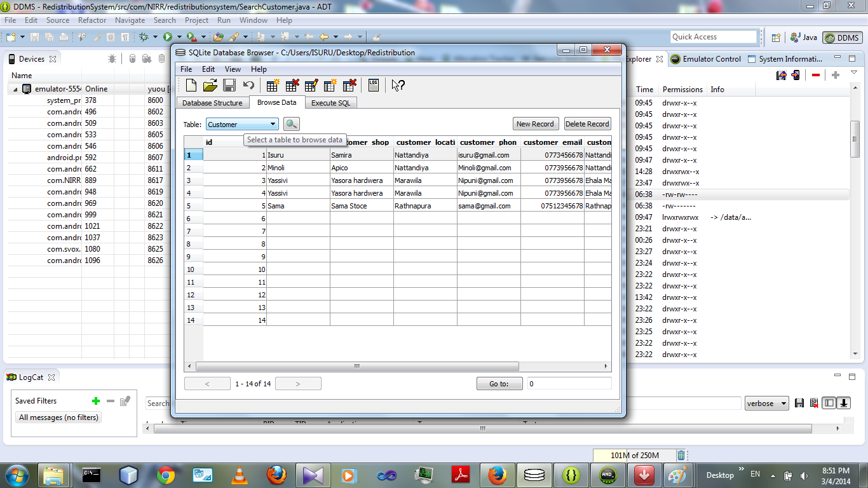The height and width of the screenshot is (488, 868).
Task: Click the VLC cone icon in taskbar
Action: tap(239, 475)
